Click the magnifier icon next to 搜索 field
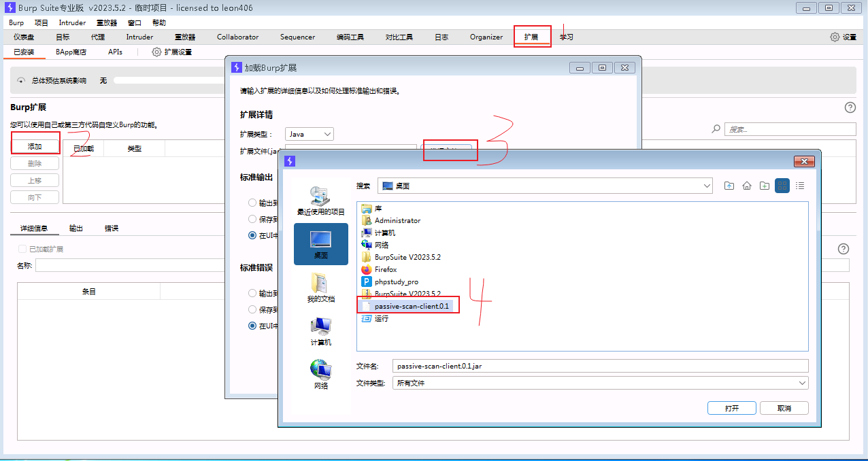 (x=716, y=129)
